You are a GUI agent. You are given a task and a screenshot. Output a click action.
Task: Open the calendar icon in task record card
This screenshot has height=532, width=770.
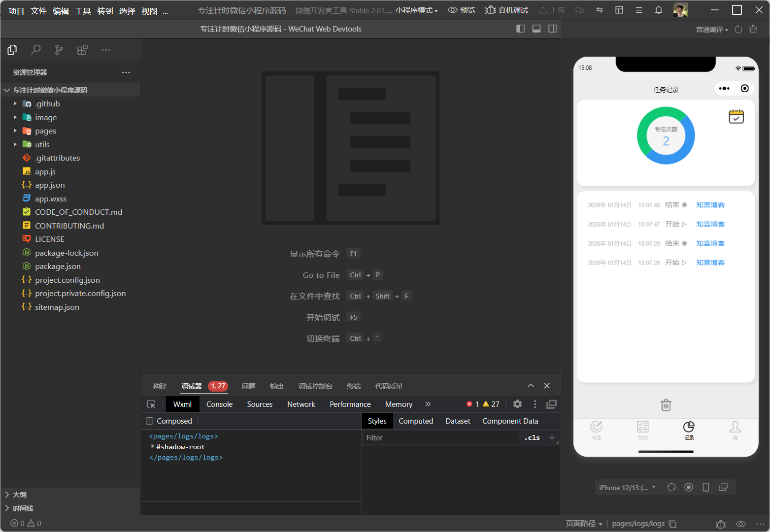[x=736, y=117]
